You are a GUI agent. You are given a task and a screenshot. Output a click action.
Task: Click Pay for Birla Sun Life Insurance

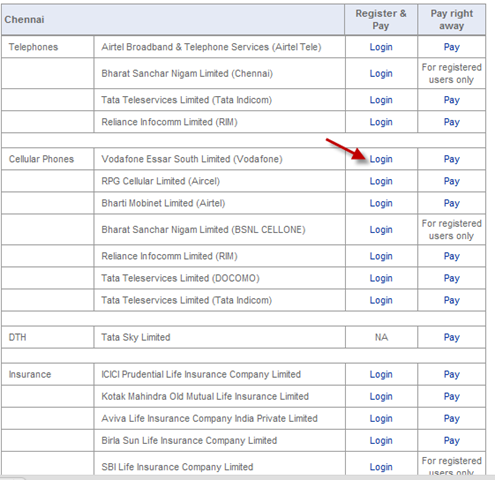click(x=452, y=441)
